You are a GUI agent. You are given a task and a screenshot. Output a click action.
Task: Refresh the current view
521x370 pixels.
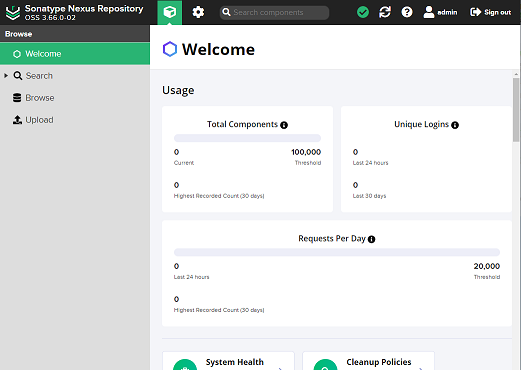(385, 12)
